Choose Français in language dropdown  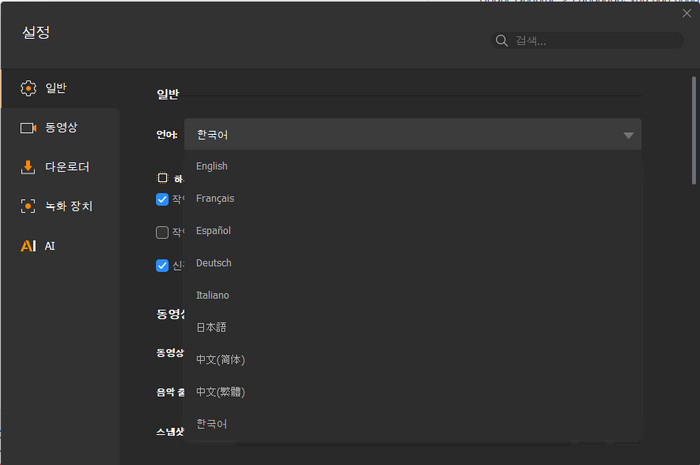tap(215, 198)
